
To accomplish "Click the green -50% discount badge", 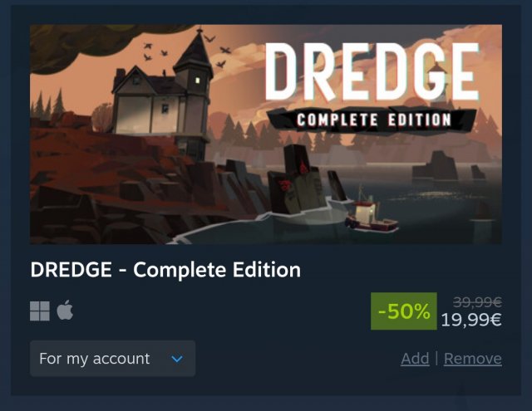I will tap(404, 311).
